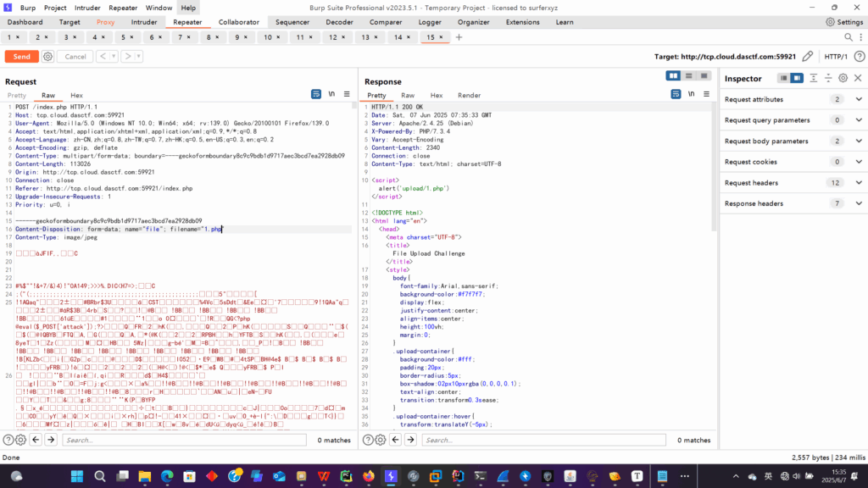This screenshot has height=488, width=868.
Task: Open File Explorer from taskbar
Action: tap(144, 476)
